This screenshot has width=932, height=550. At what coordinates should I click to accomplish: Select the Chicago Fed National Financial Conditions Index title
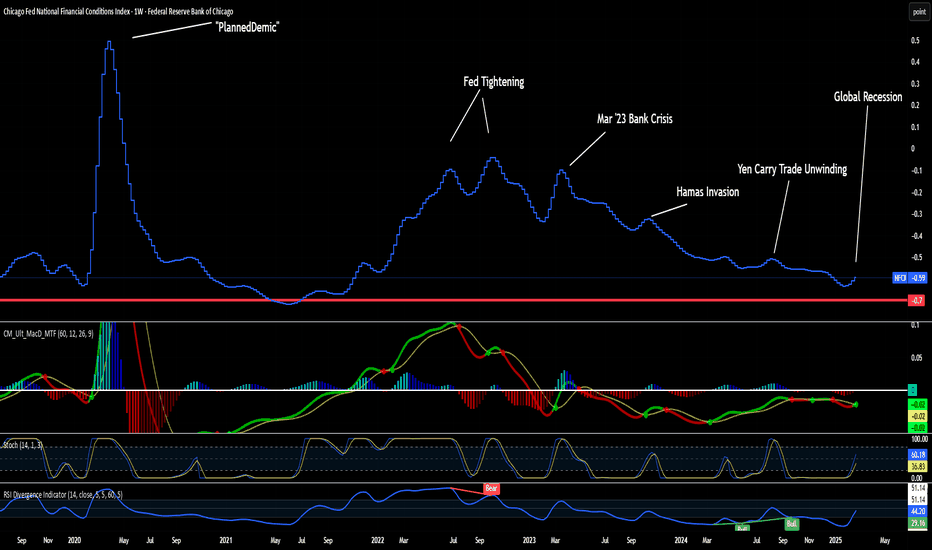[118, 11]
